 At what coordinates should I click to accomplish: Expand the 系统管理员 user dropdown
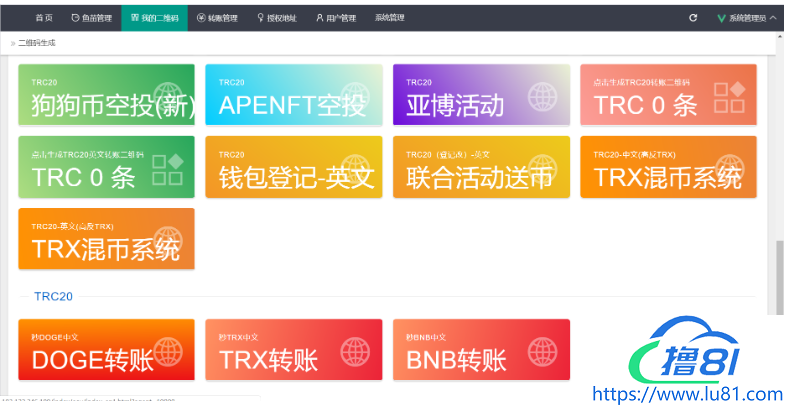(x=748, y=18)
